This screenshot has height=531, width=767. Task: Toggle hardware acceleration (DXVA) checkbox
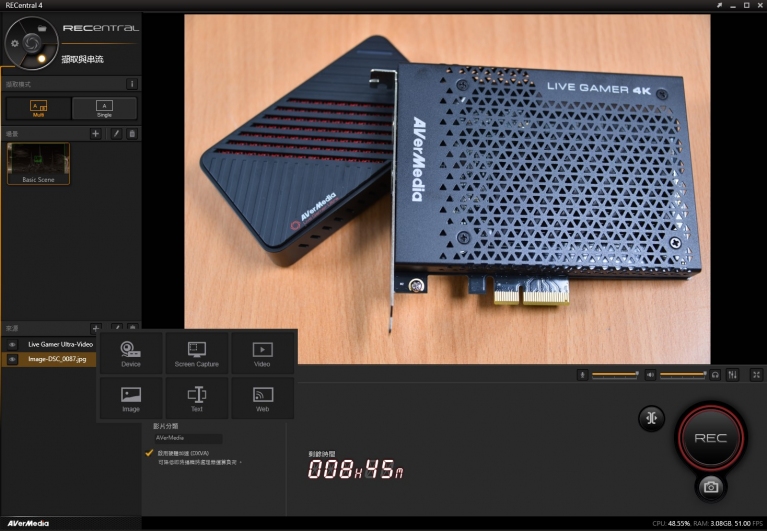click(x=149, y=453)
